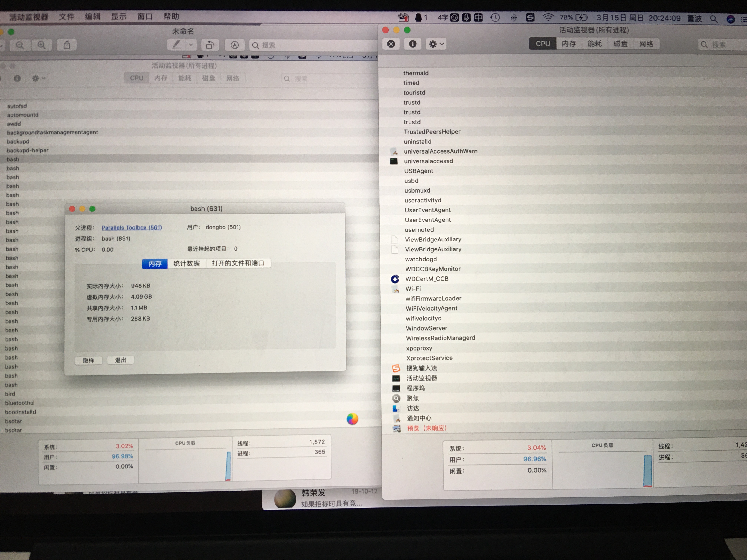Image resolution: width=747 pixels, height=560 pixels.
Task: Select 统计数据 segment in bash dialog
Action: click(x=186, y=264)
